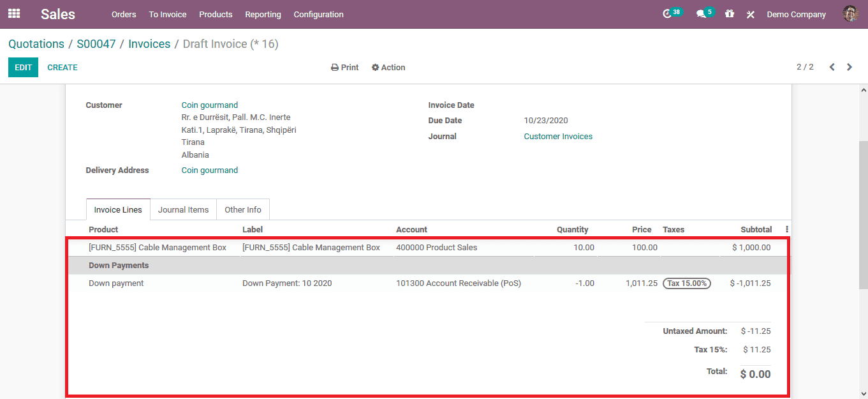
Task: Click the $ 1,000.00 subtotal cell
Action: [x=751, y=247]
